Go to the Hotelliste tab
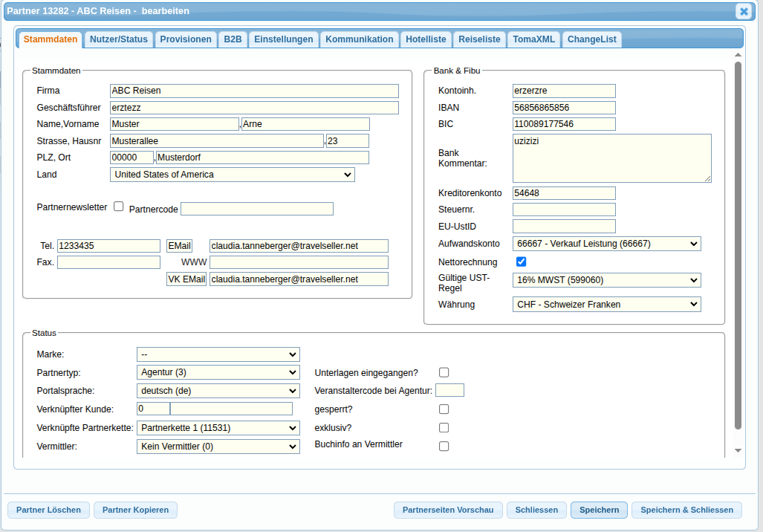763x532 pixels. pyautogui.click(x=426, y=39)
